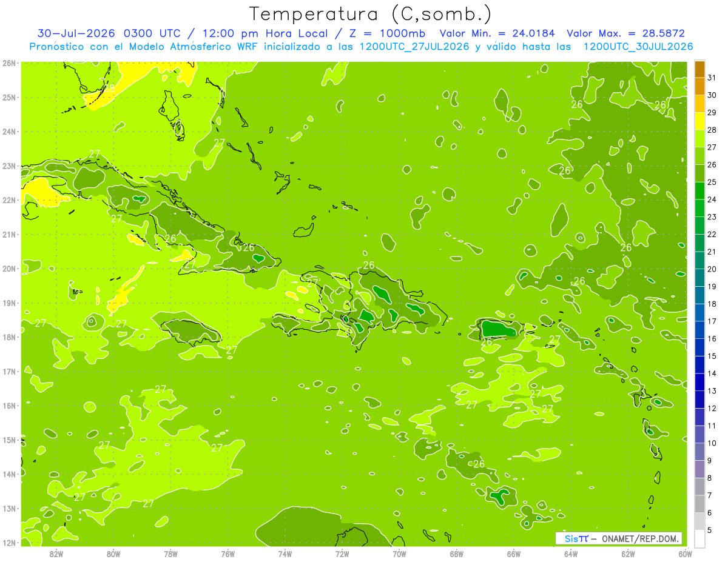Click the legend scale value 16
728x562 pixels.
(x=712, y=339)
